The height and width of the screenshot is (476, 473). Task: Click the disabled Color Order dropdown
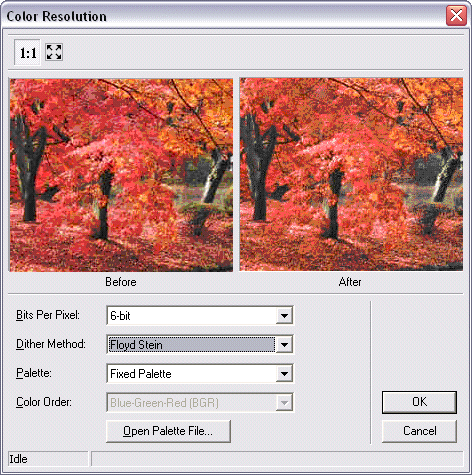[x=200, y=403]
